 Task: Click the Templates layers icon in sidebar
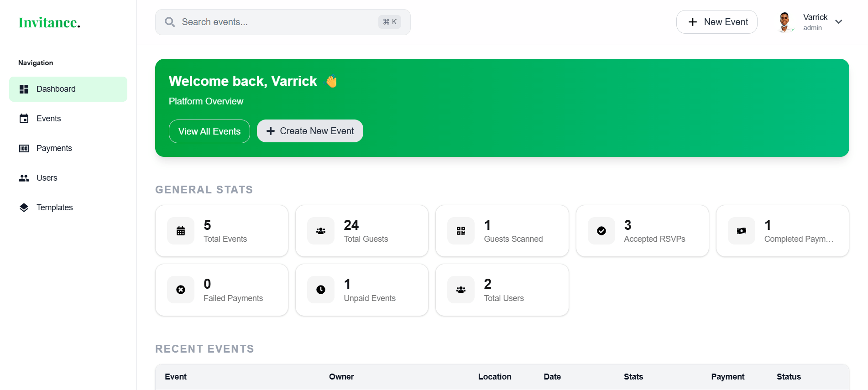[24, 208]
